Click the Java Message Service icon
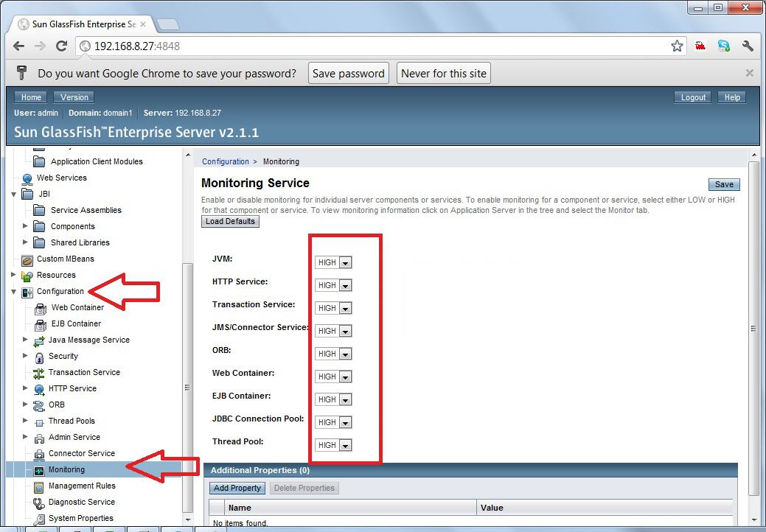Viewport: 766px width, 532px height. 39,340
